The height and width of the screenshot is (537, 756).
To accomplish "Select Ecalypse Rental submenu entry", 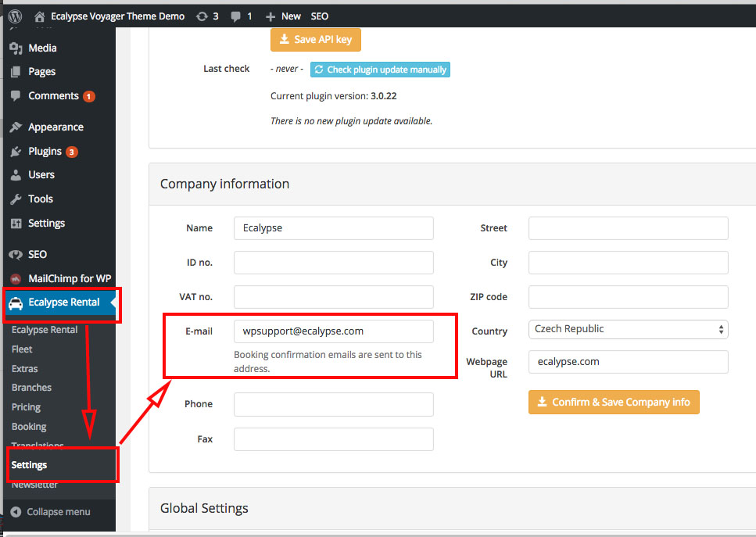I will pyautogui.click(x=45, y=330).
